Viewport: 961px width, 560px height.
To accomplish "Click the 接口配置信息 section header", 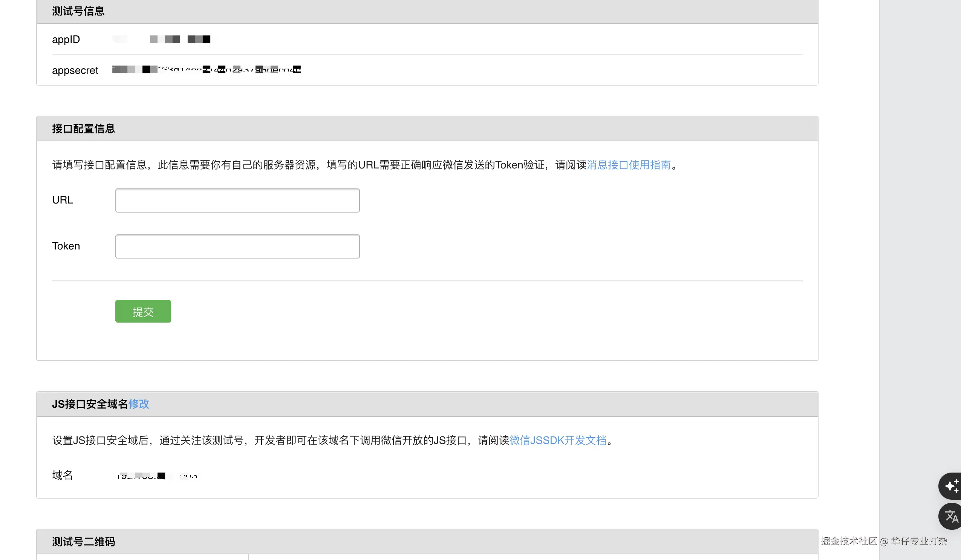I will pos(84,129).
